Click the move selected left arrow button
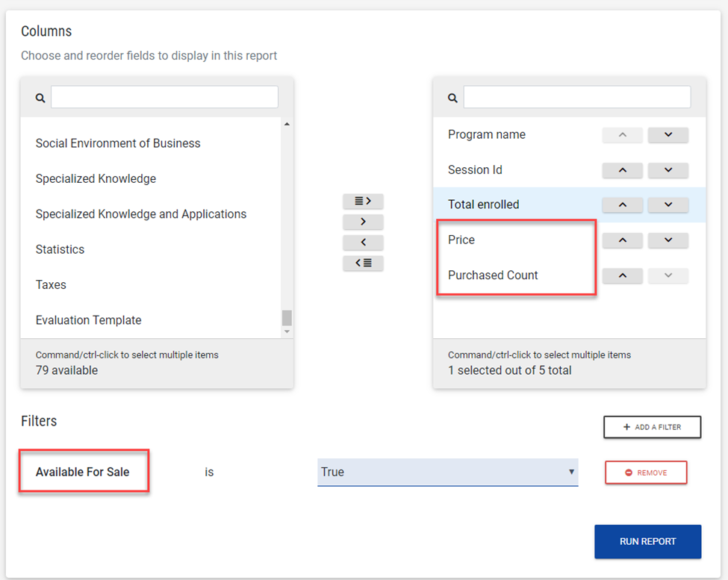This screenshot has height=580, width=728. [x=363, y=243]
